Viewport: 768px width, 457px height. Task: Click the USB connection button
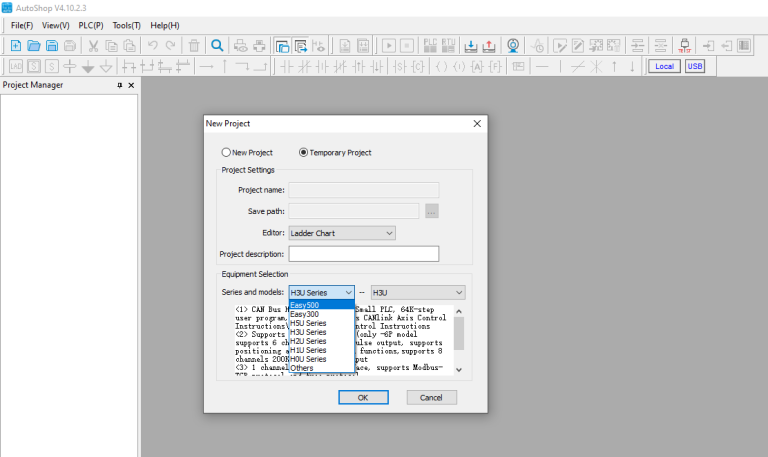[695, 66]
